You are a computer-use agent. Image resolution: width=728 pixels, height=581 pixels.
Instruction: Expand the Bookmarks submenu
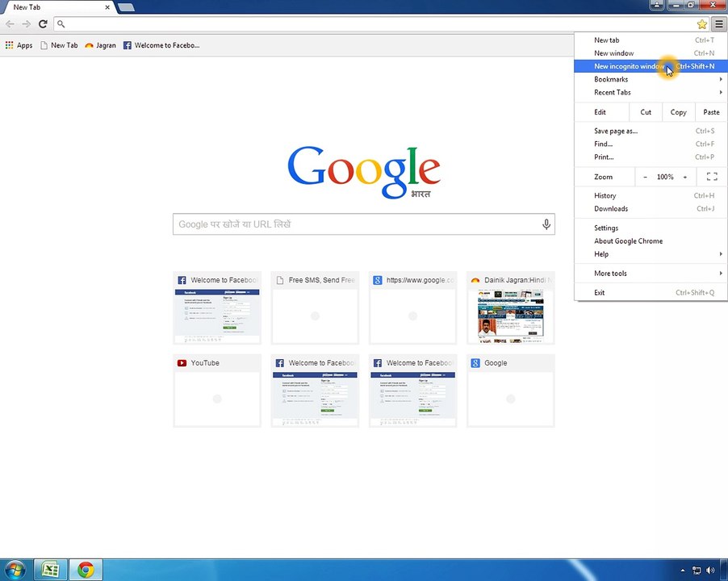click(651, 79)
